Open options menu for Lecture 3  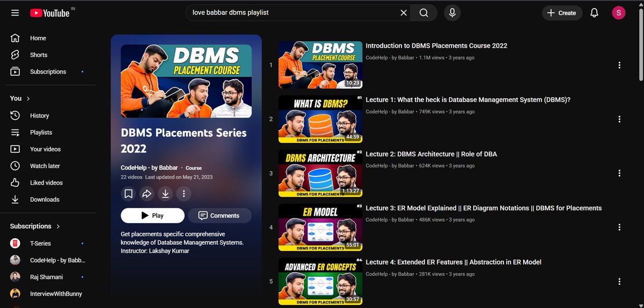[x=619, y=228]
